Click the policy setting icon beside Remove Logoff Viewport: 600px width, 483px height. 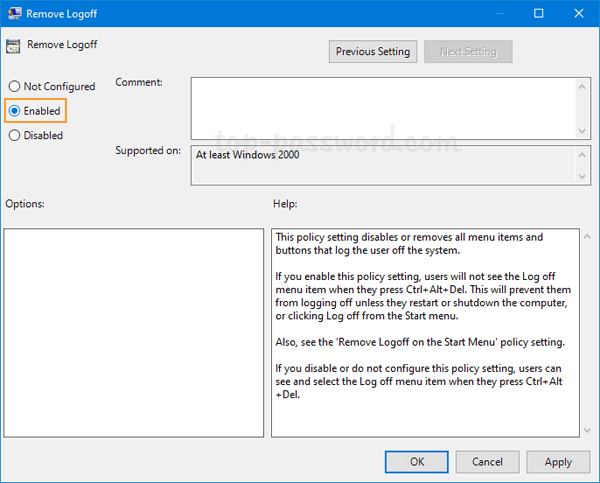point(13,46)
